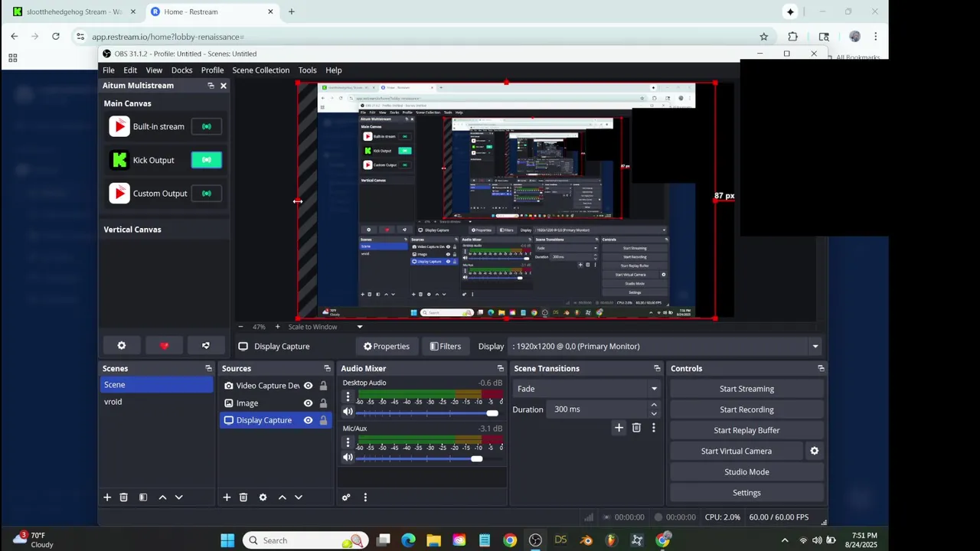Screen dimensions: 980x551
Task: Click the Built-in stream YouTube icon
Action: [x=119, y=126]
